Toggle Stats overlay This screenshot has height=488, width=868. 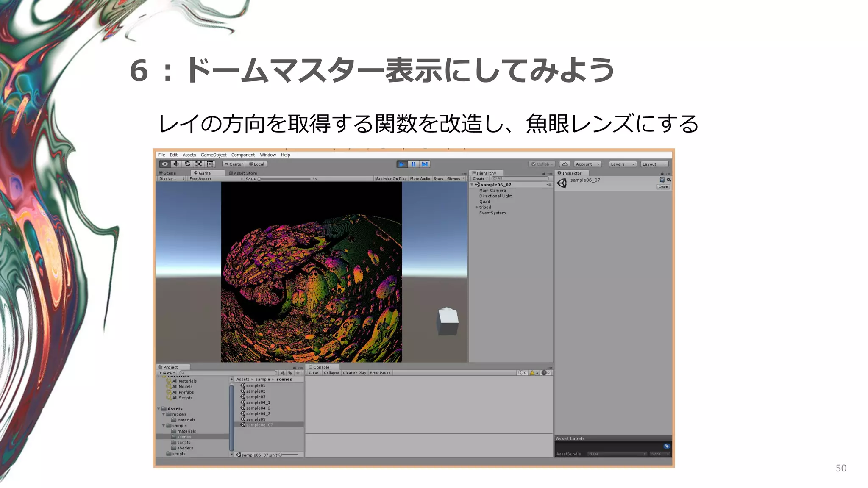(438, 179)
